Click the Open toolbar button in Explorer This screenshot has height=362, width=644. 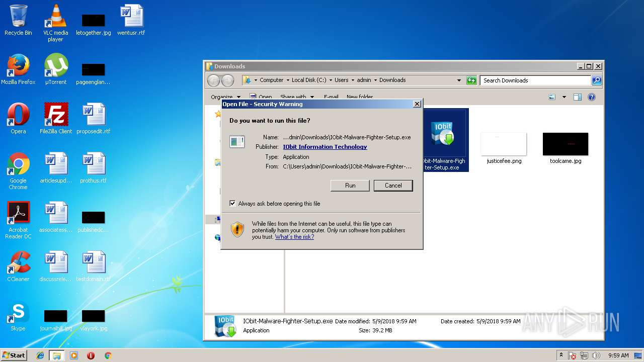(261, 97)
